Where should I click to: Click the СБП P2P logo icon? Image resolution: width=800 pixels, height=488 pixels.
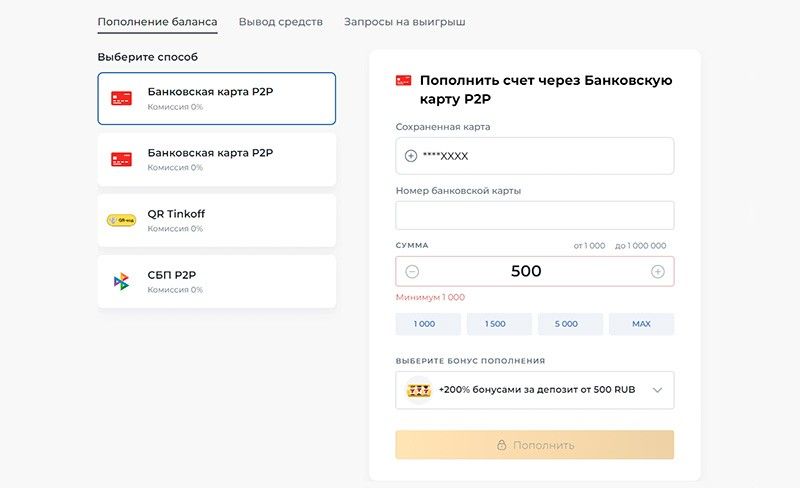tap(121, 281)
